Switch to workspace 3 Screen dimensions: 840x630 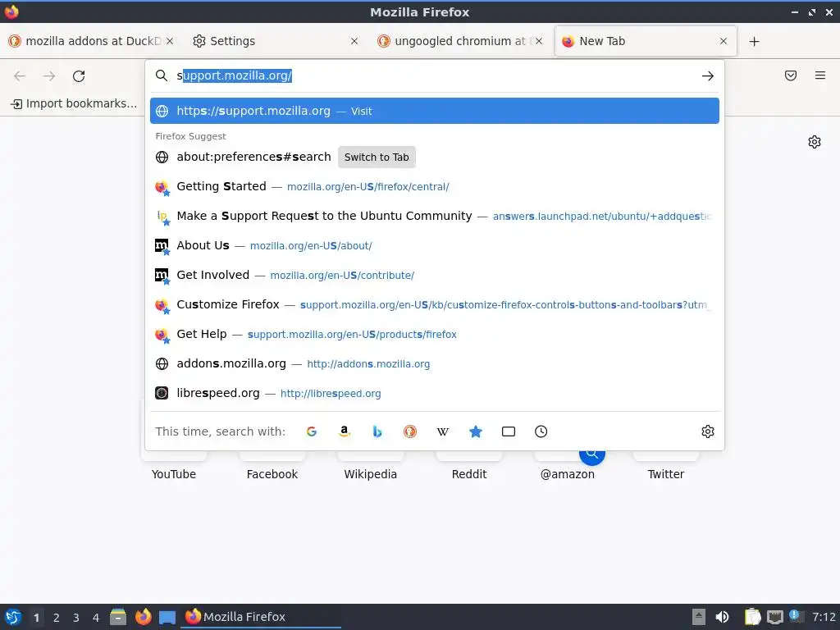[x=76, y=617]
